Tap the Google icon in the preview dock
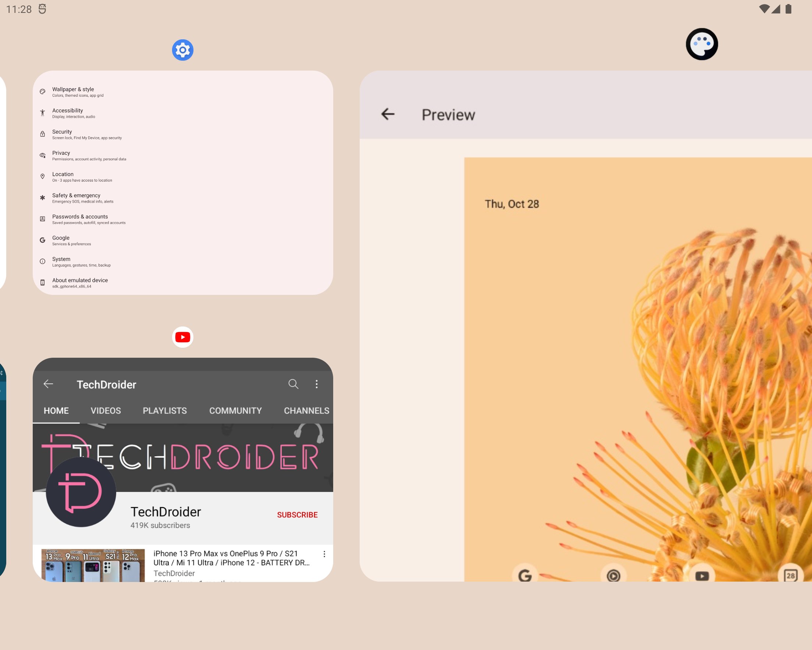This screenshot has height=650, width=812. tap(525, 575)
